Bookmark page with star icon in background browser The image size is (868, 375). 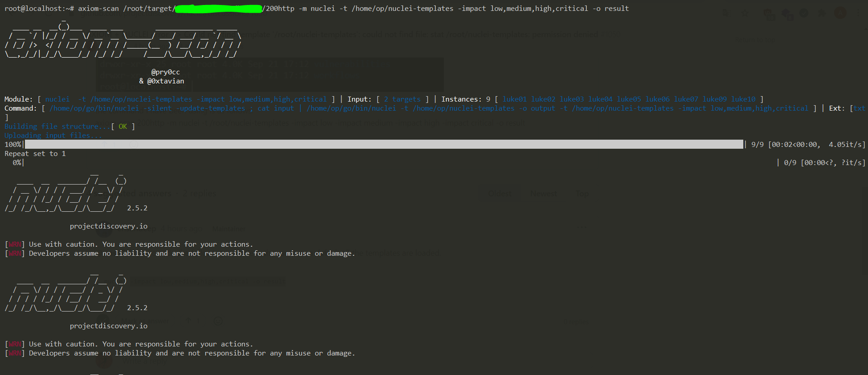coord(745,13)
